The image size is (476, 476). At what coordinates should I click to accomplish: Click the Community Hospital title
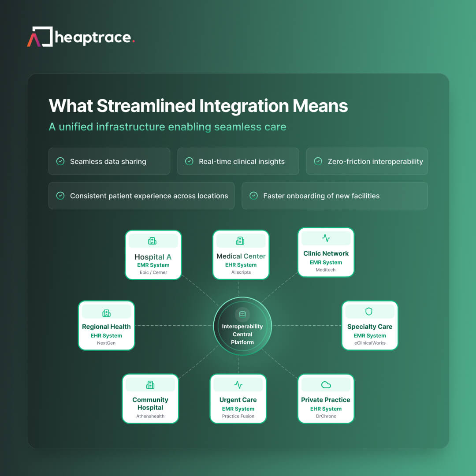pos(150,403)
